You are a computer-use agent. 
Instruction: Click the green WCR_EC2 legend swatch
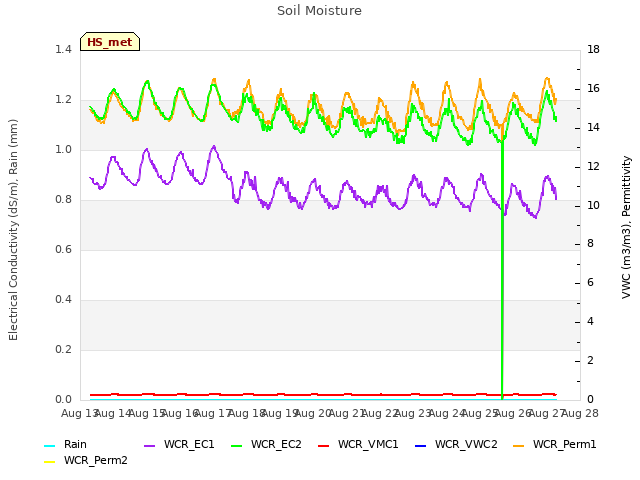[237, 445]
